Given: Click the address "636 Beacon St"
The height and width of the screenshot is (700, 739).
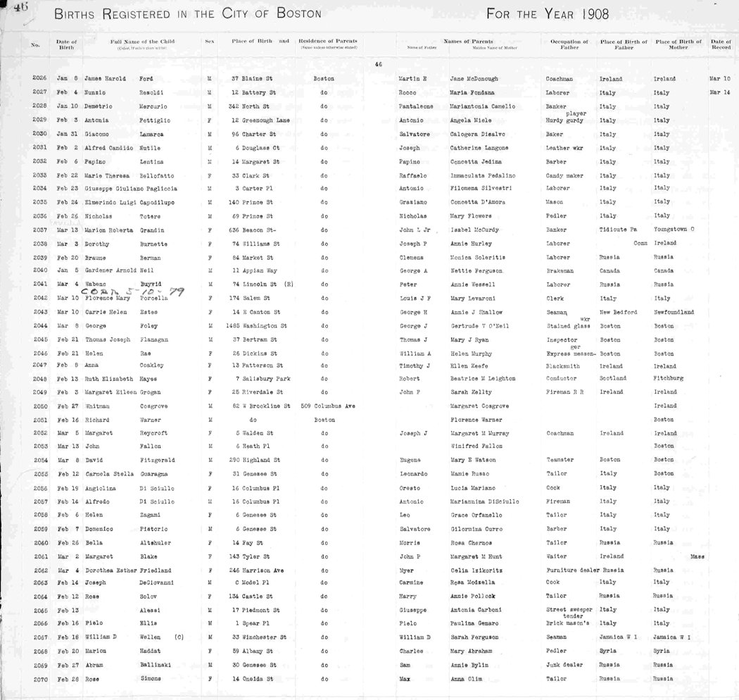Looking at the screenshot, I should pos(252,230).
